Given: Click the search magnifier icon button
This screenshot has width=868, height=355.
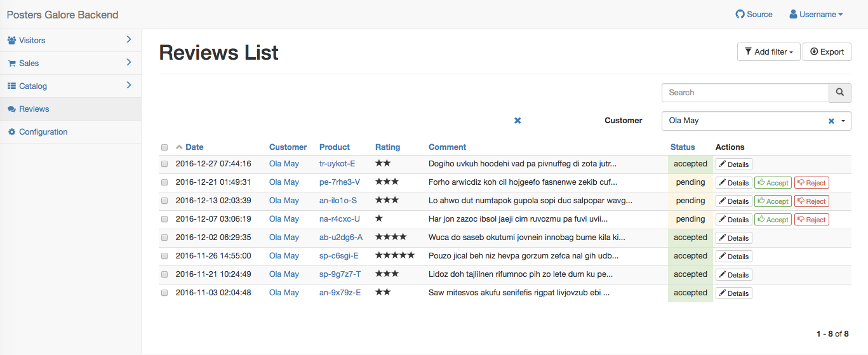Looking at the screenshot, I should click(839, 93).
